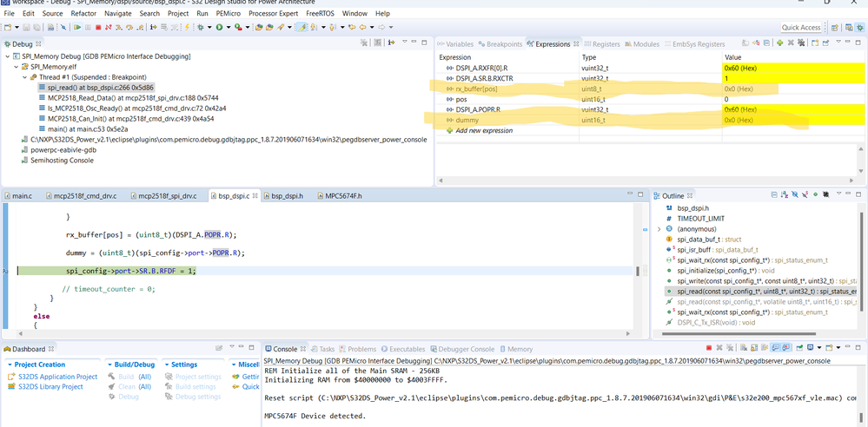The image size is (868, 427).
Task: Click the red Terminate icon in the Console toolbar
Action: point(709,348)
